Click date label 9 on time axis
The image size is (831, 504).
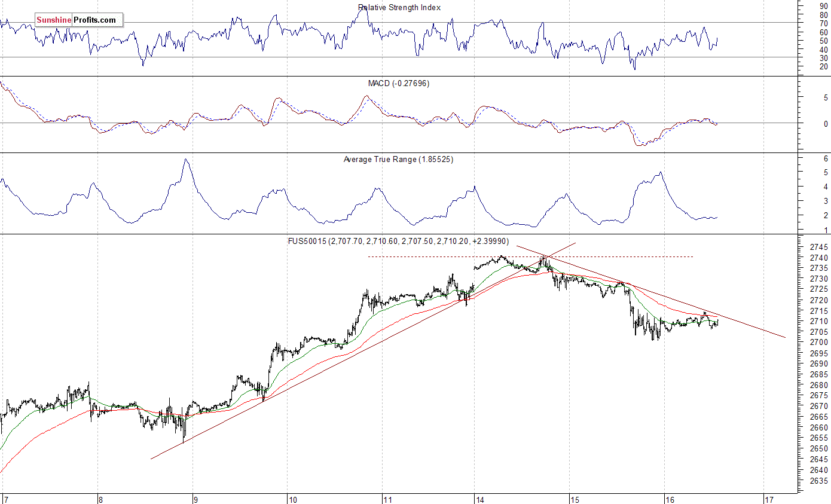[195, 499]
